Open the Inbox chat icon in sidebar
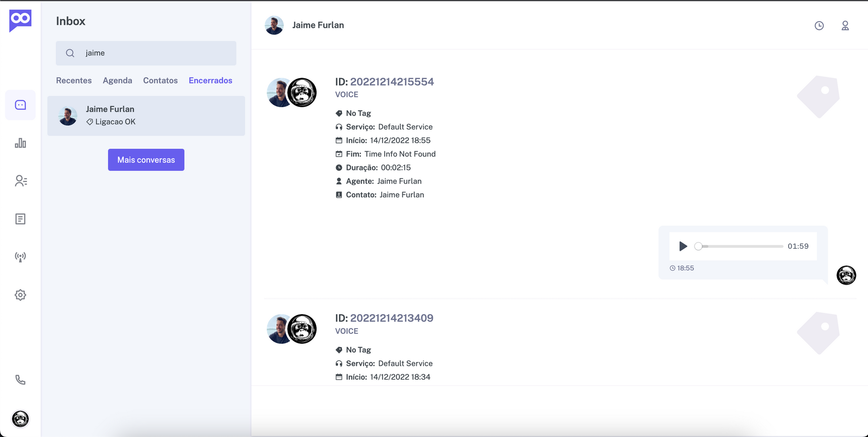The height and width of the screenshot is (437, 868). [20, 105]
